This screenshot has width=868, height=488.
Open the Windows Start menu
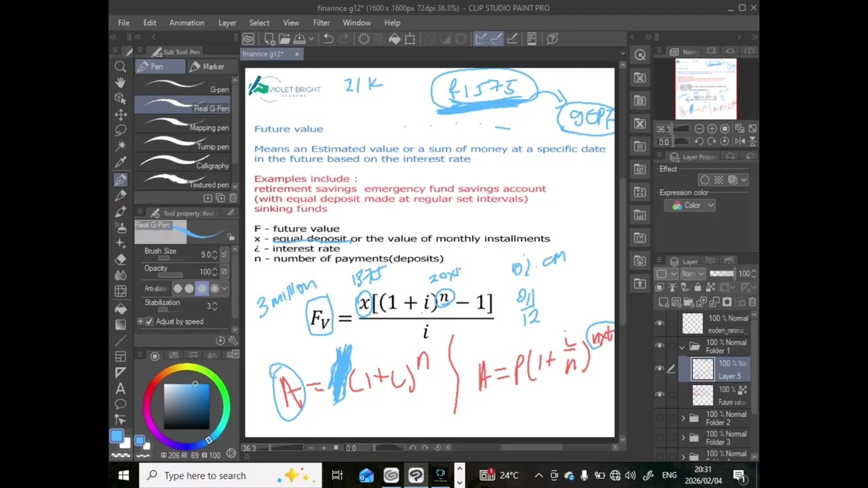click(x=123, y=475)
